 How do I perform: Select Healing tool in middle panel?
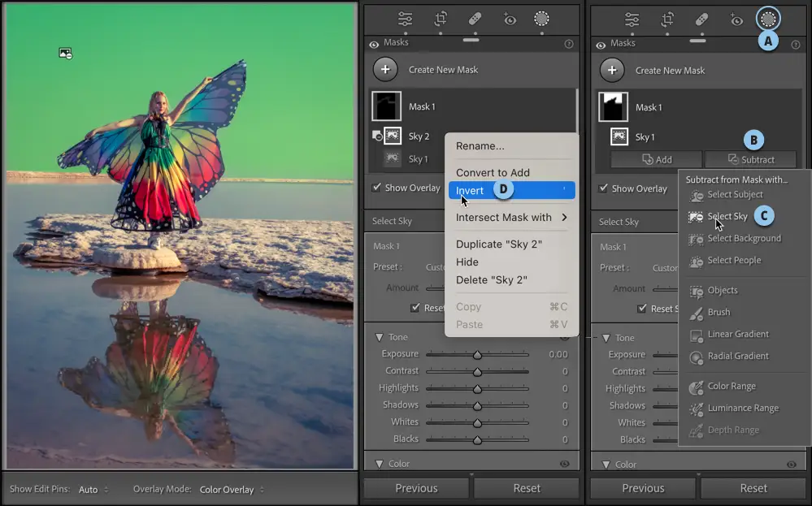[475, 19]
